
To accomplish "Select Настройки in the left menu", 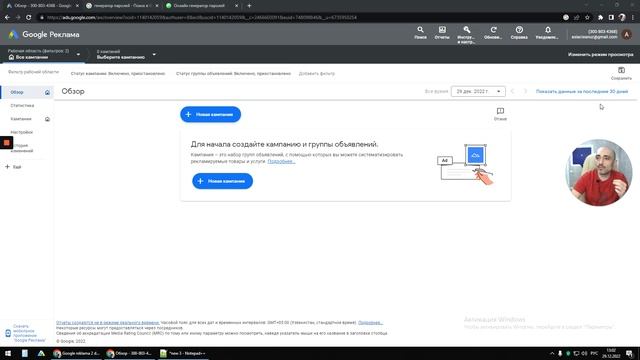I will tap(22, 133).
